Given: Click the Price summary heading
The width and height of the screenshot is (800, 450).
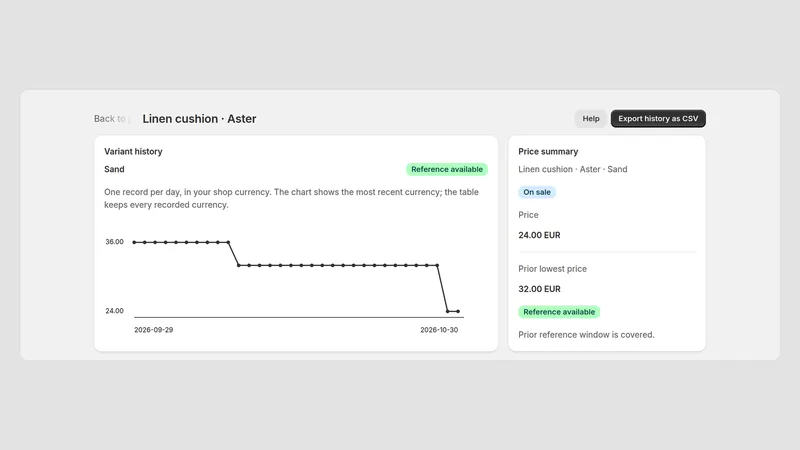Looking at the screenshot, I should click(548, 152).
